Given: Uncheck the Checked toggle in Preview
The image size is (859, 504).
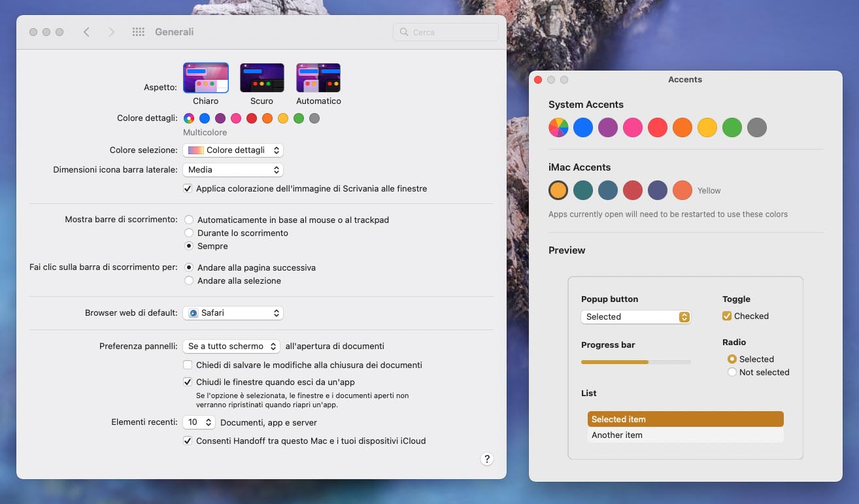Looking at the screenshot, I should [x=726, y=316].
